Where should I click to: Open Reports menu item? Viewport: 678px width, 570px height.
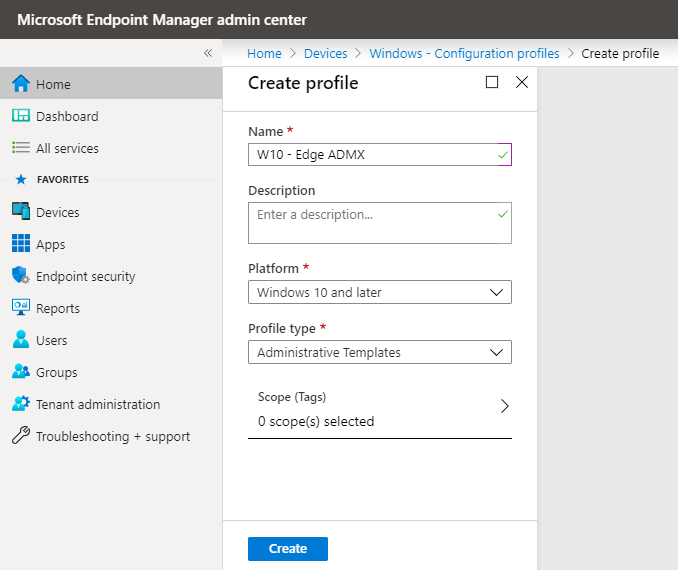pos(111,308)
